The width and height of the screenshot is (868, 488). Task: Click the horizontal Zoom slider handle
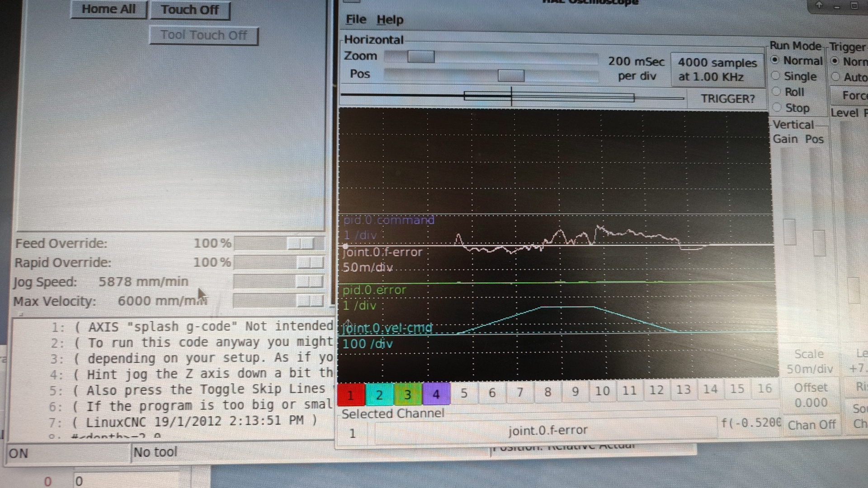tap(420, 56)
